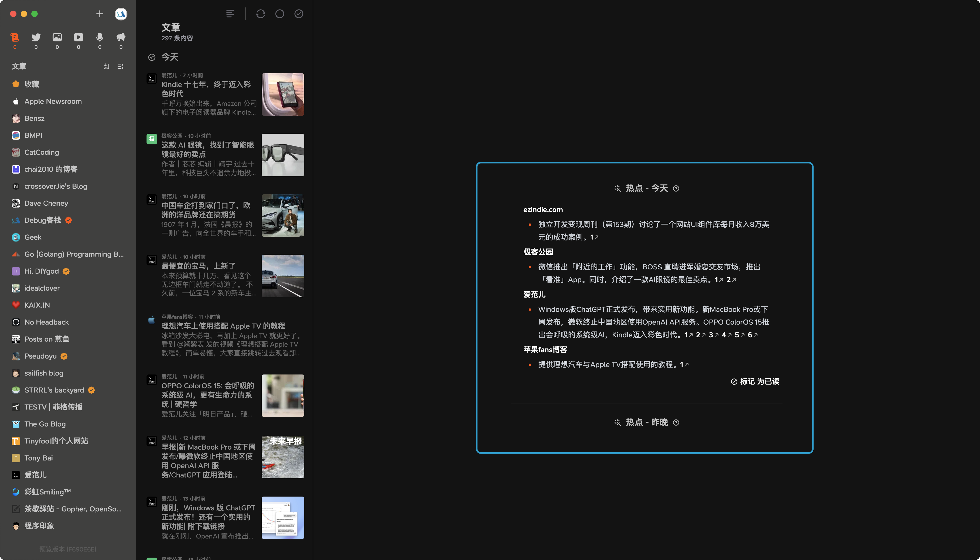Screen dimensions: 980x560
Task: Click the refresh icon above article list
Action: click(260, 14)
